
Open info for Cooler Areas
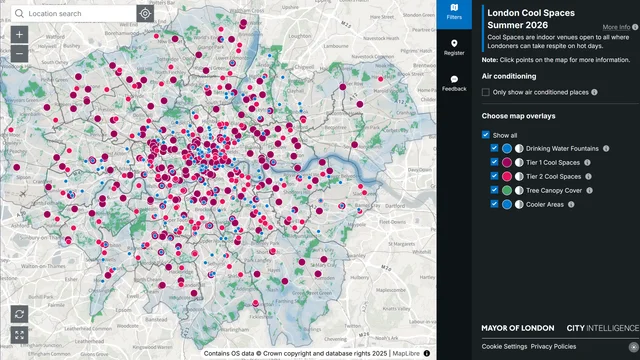tap(571, 204)
